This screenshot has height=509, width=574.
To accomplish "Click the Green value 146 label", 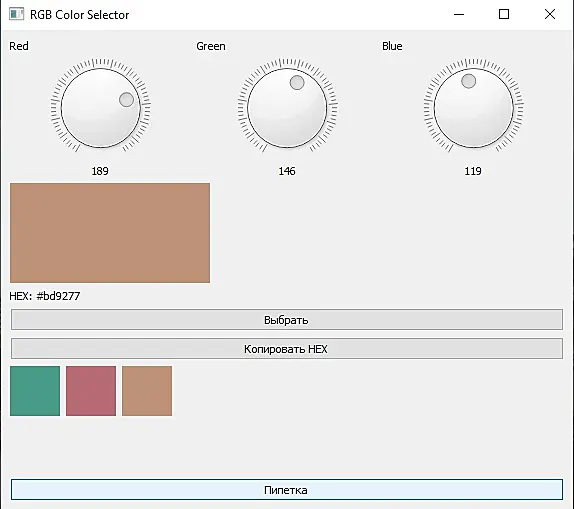I will [287, 171].
